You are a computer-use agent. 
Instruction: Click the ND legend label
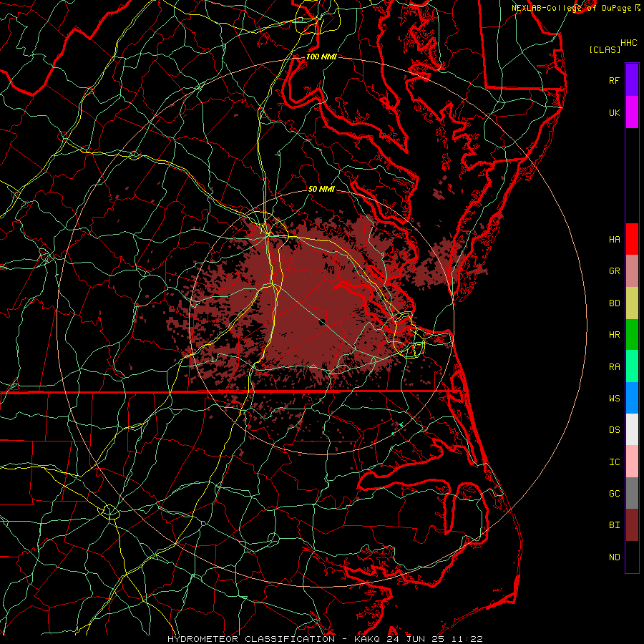coord(614,557)
